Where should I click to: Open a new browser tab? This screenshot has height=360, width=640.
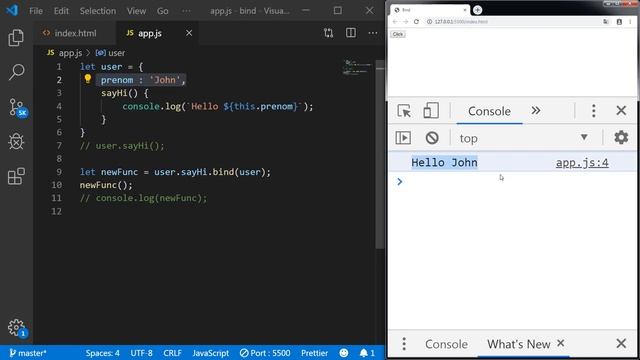click(x=477, y=10)
